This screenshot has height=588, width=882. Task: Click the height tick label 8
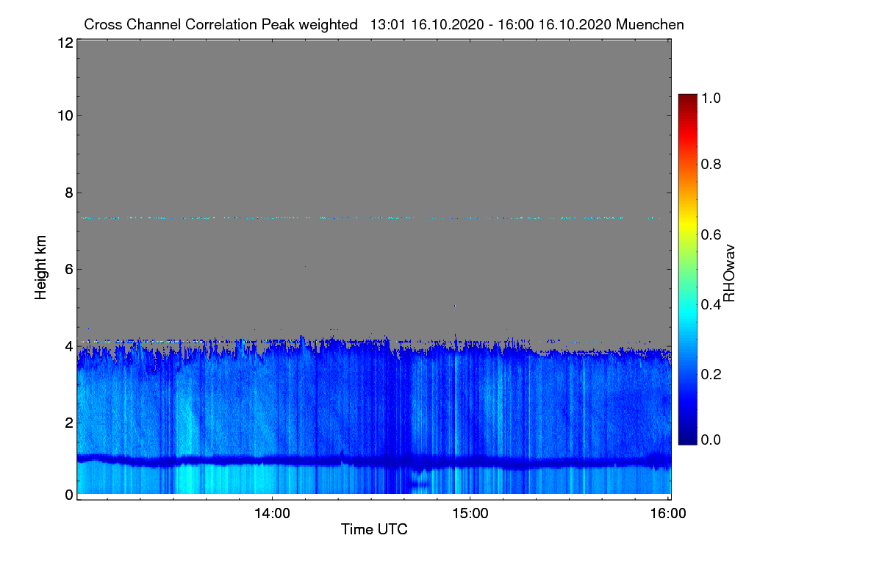(68, 193)
